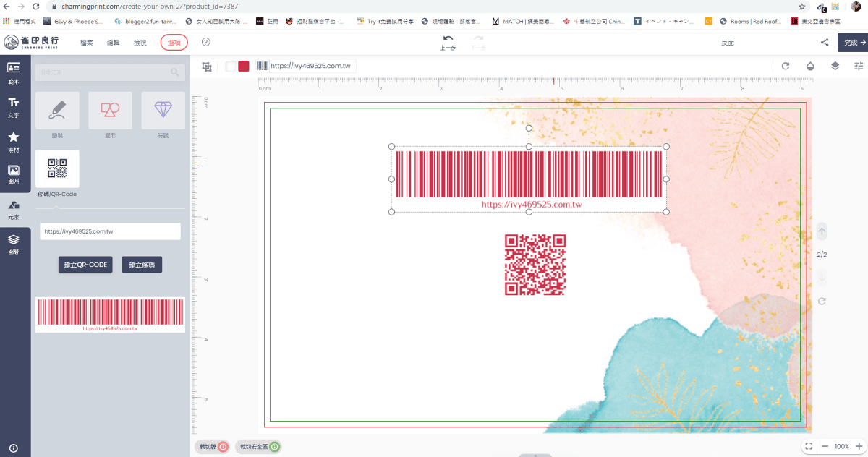The height and width of the screenshot is (457, 868).
Task: Pick the white color swatch
Action: click(x=231, y=67)
